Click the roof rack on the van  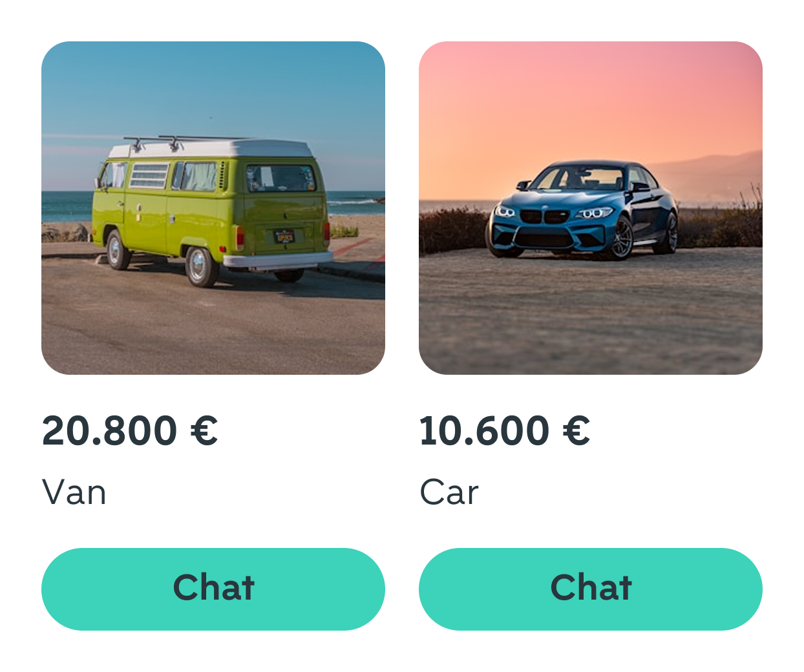point(175,140)
